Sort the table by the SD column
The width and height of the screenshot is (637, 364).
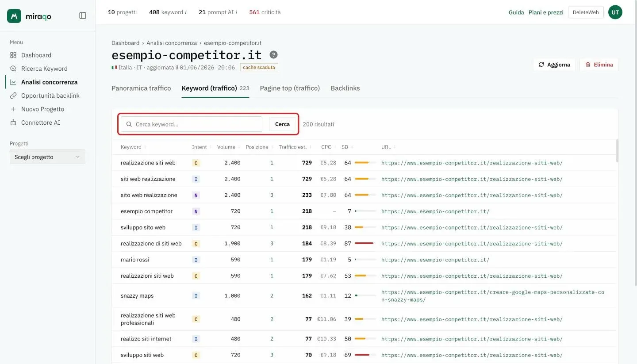(347, 147)
